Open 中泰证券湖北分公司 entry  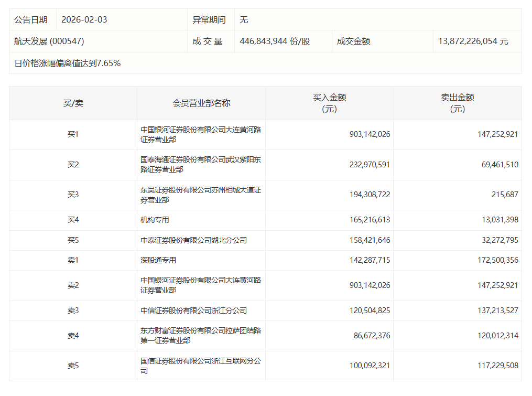[x=193, y=240]
